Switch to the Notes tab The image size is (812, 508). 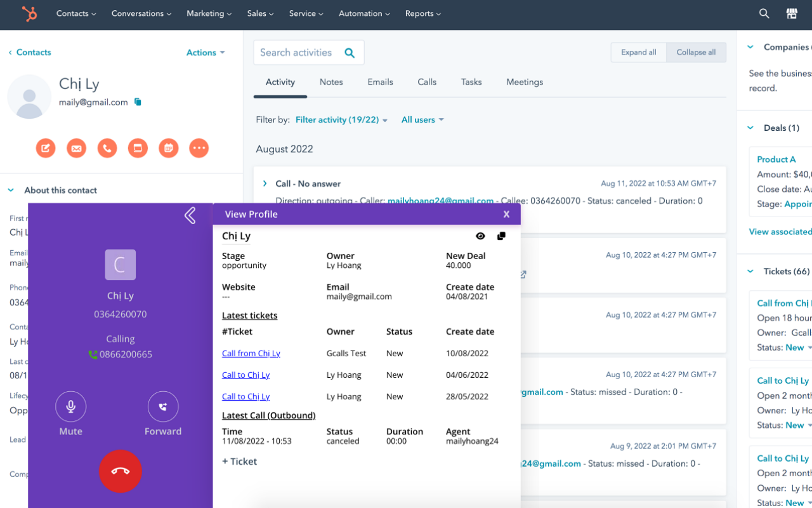click(x=331, y=82)
